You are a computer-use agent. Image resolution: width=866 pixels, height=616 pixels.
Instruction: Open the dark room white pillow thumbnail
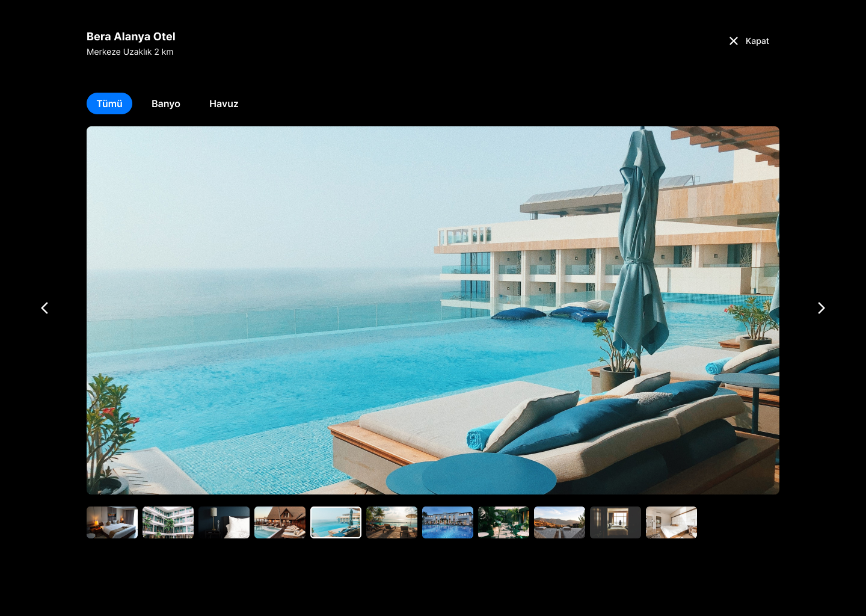point(224,522)
